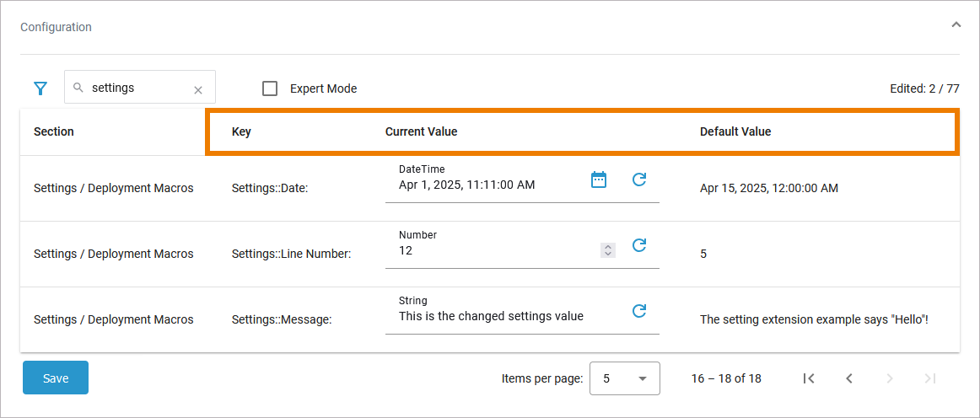Screen dimensions: 980x418
Task: Collapse the Configuration panel
Action: [x=956, y=25]
